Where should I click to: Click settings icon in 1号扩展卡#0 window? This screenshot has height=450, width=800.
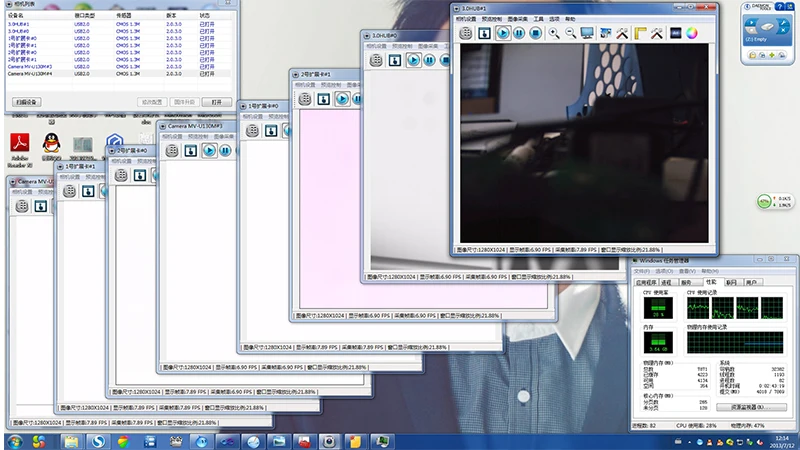click(252, 131)
